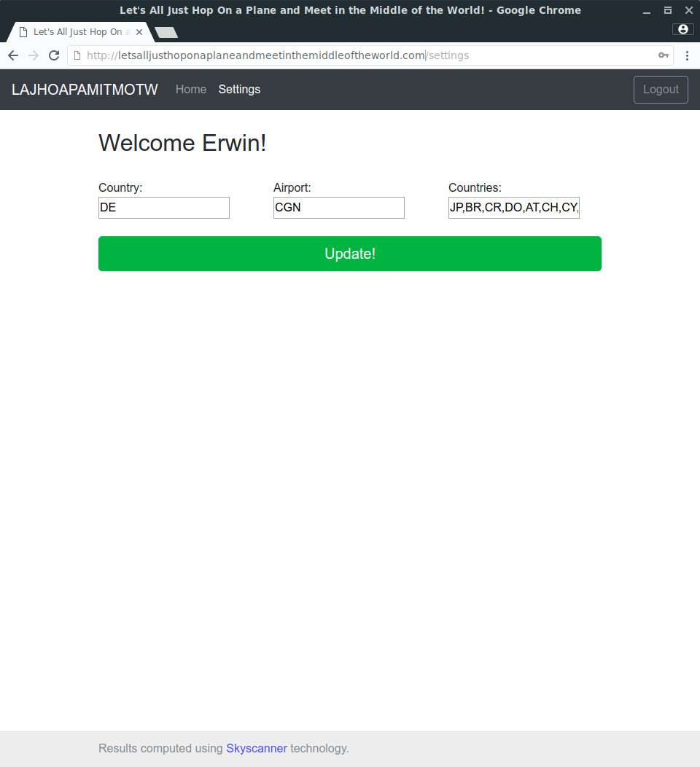Click the page info icon in address bar
The image size is (700, 767).
coord(77,55)
